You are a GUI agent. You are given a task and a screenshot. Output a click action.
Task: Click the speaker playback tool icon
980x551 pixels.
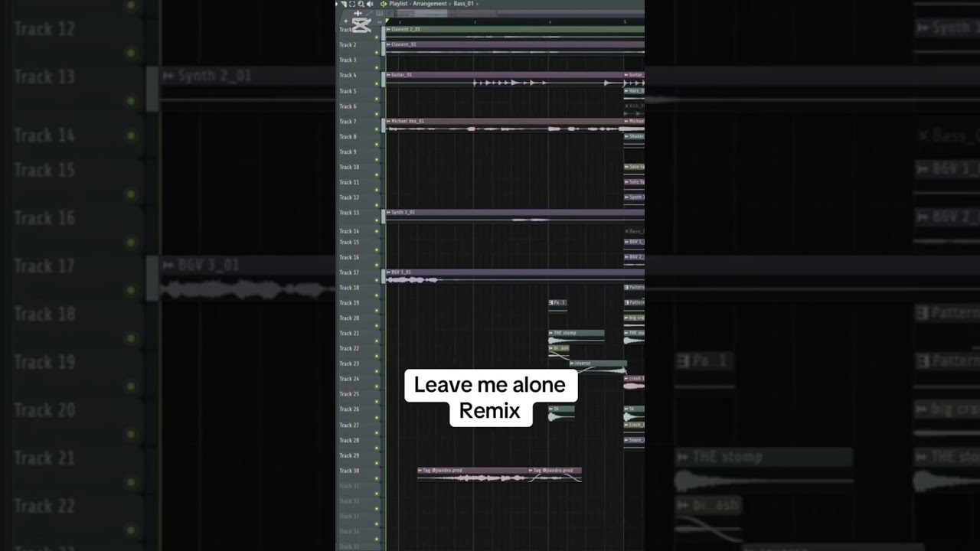(370, 4)
